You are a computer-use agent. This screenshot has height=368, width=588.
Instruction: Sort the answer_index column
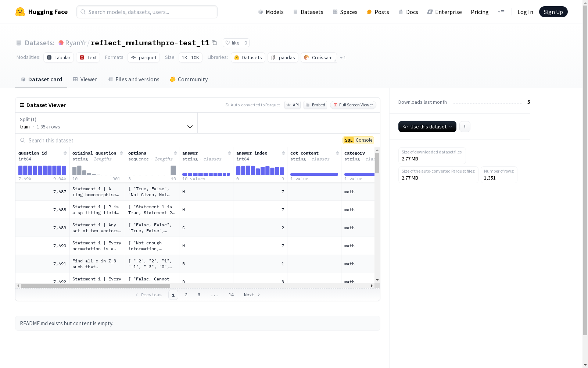pyautogui.click(x=283, y=153)
